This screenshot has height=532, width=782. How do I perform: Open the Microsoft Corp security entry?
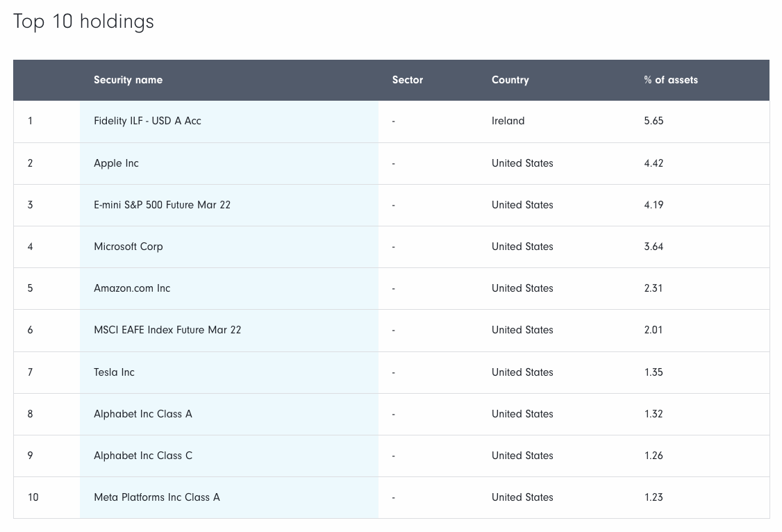[128, 247]
